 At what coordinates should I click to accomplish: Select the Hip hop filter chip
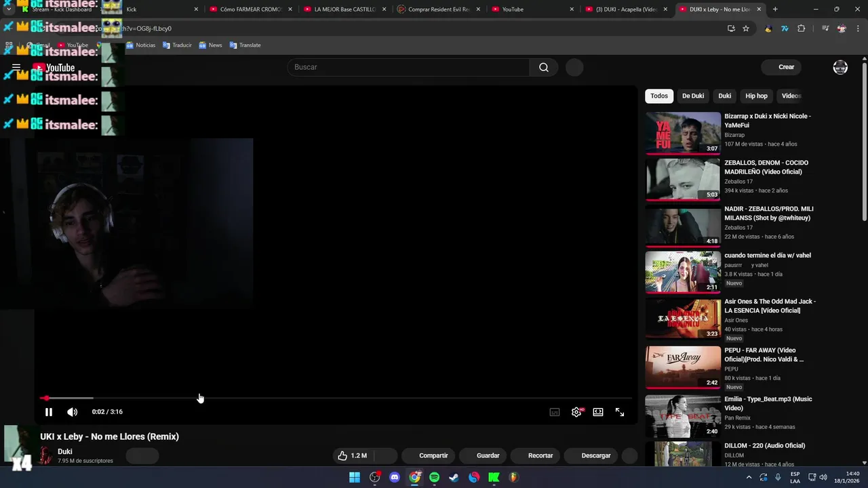pos(757,96)
